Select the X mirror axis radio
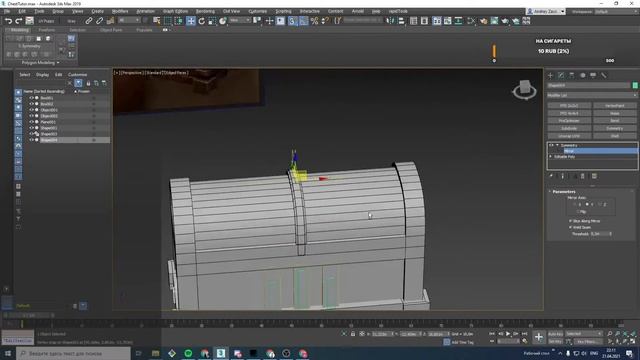Viewport: 640px width, 360px height. coord(575,204)
